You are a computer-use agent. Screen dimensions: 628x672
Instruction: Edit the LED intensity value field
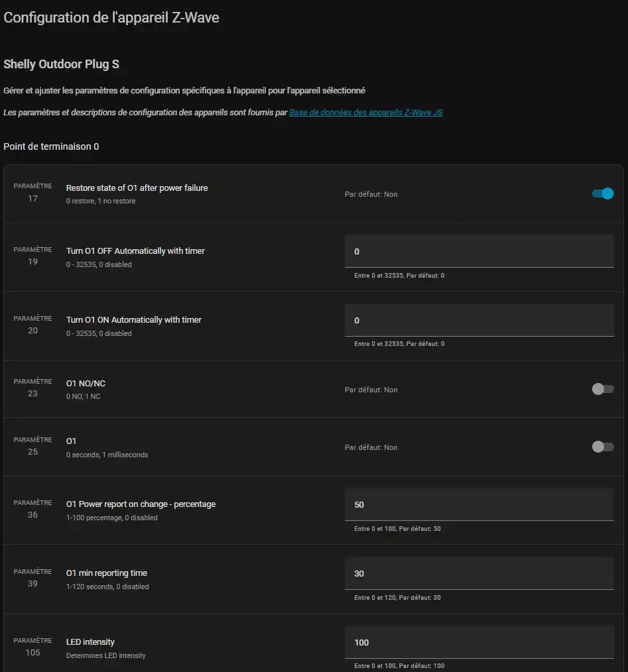click(x=479, y=643)
